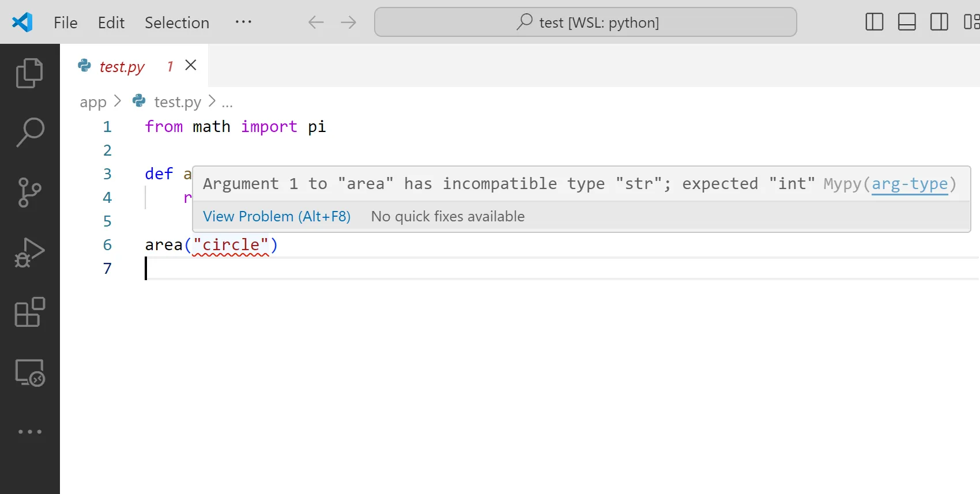Open the Source Control view
The image size is (980, 494).
coord(29,192)
